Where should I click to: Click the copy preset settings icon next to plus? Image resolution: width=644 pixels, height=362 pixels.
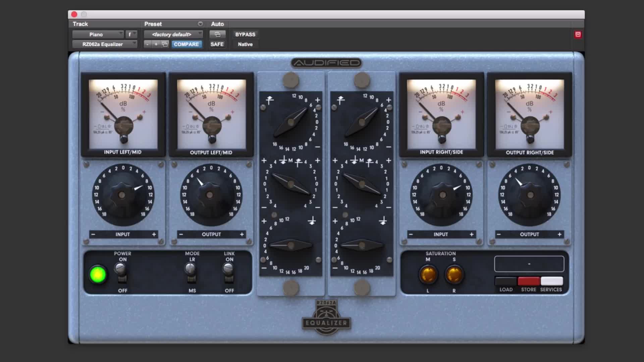[x=165, y=44]
